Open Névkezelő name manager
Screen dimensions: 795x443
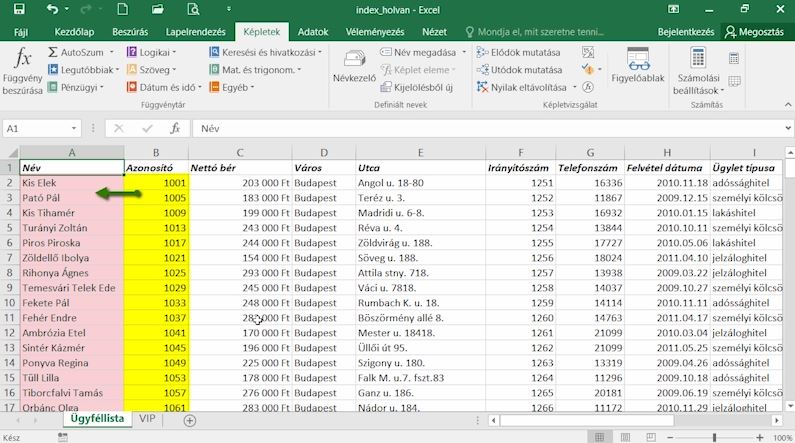coord(354,66)
